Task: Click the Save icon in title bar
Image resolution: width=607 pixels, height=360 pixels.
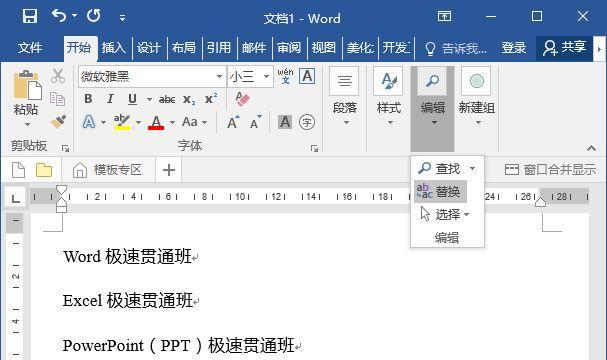Action: (x=29, y=16)
